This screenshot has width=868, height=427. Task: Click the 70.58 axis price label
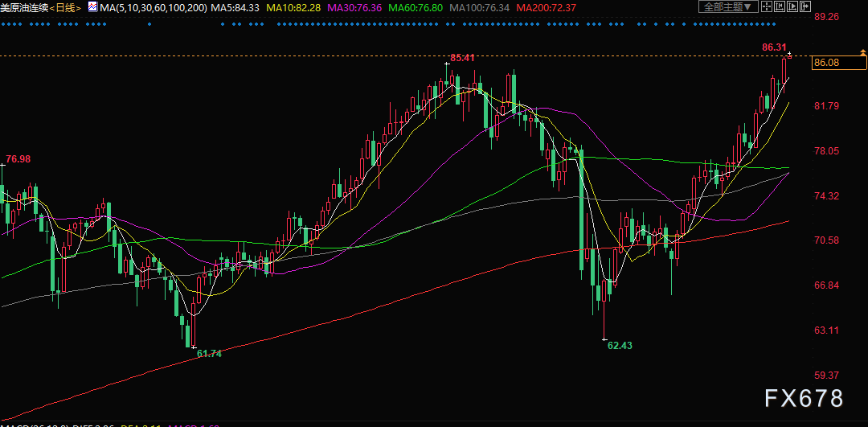(x=827, y=240)
